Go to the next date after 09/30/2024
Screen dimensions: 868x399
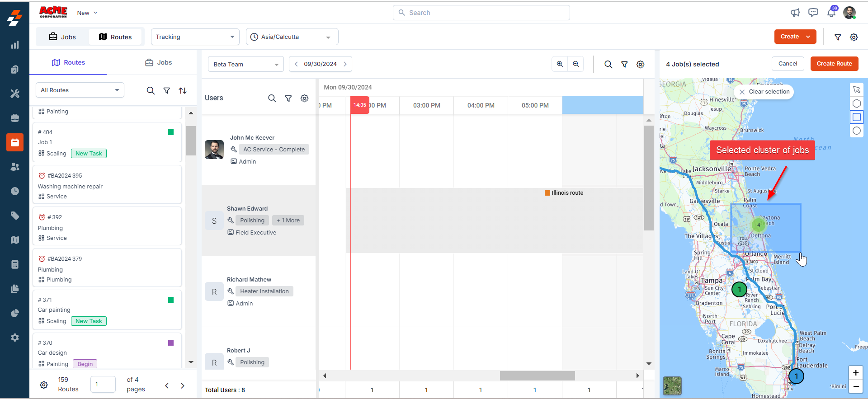[x=345, y=64]
